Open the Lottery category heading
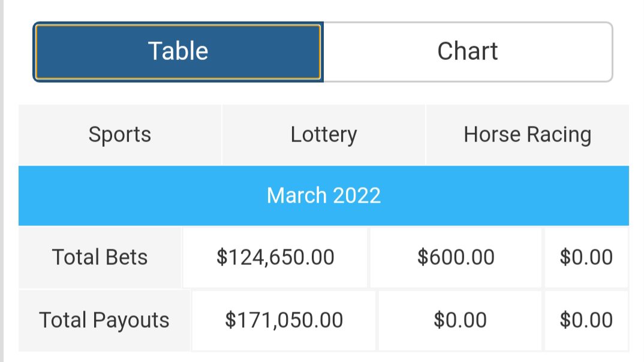The width and height of the screenshot is (644, 362). click(323, 135)
